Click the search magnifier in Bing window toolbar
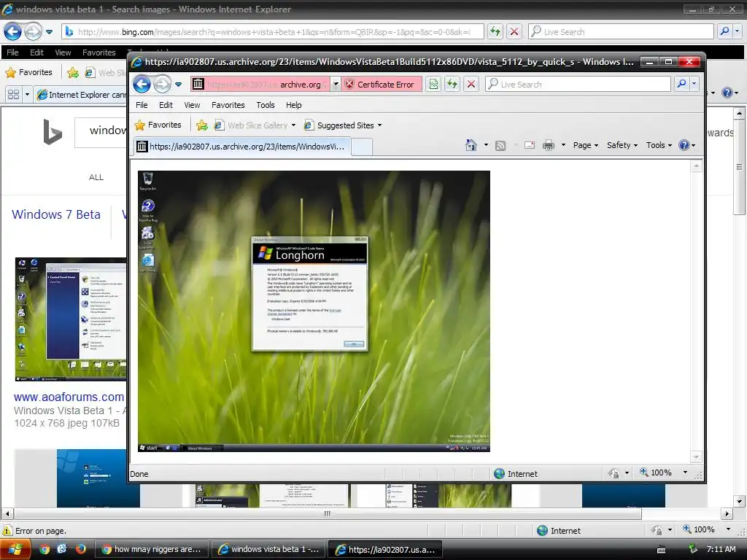This screenshot has height=560, width=747. click(724, 32)
